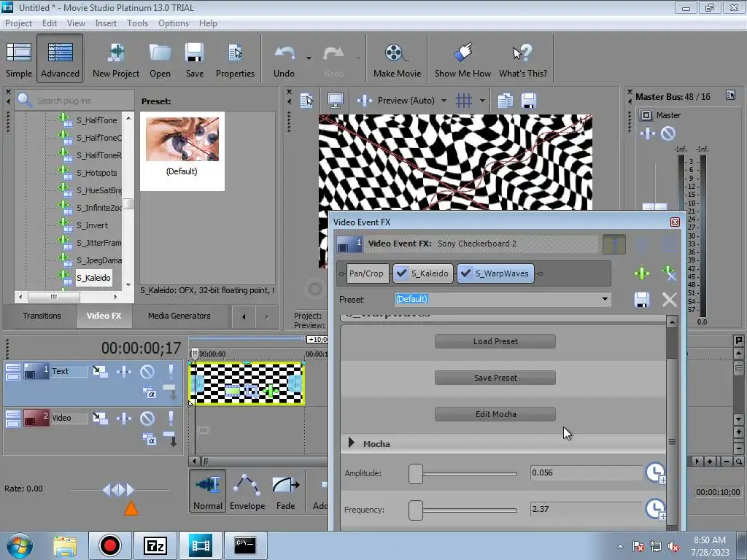Select S_Hotspots in plug-in list
Image resolution: width=747 pixels, height=560 pixels.
pos(97,173)
